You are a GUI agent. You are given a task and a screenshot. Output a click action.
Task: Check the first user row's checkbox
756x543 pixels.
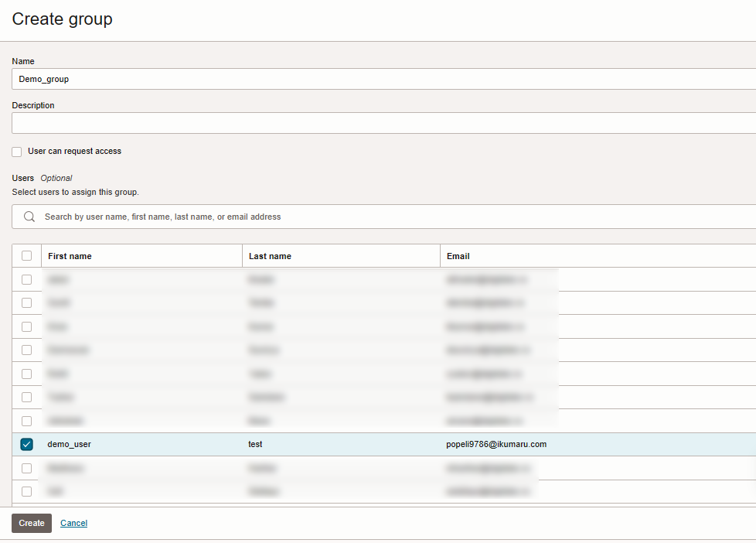click(x=27, y=279)
